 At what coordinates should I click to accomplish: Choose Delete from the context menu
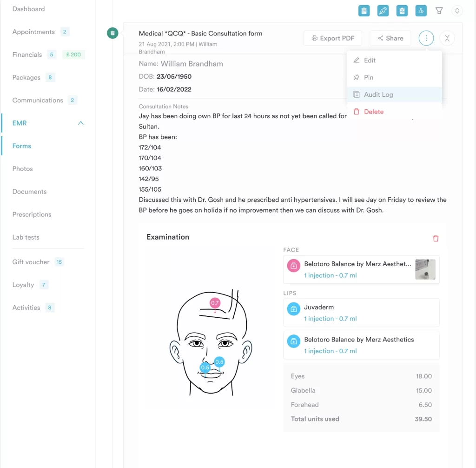click(374, 112)
